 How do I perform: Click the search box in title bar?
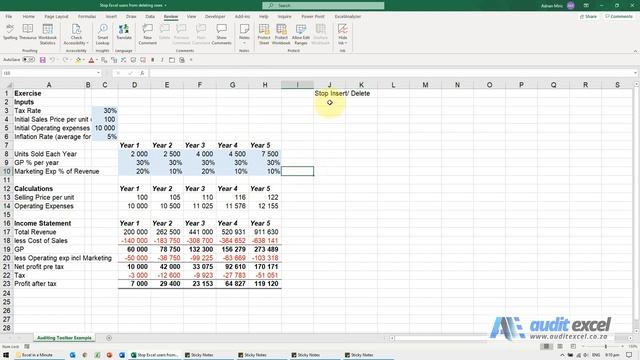(x=323, y=5)
